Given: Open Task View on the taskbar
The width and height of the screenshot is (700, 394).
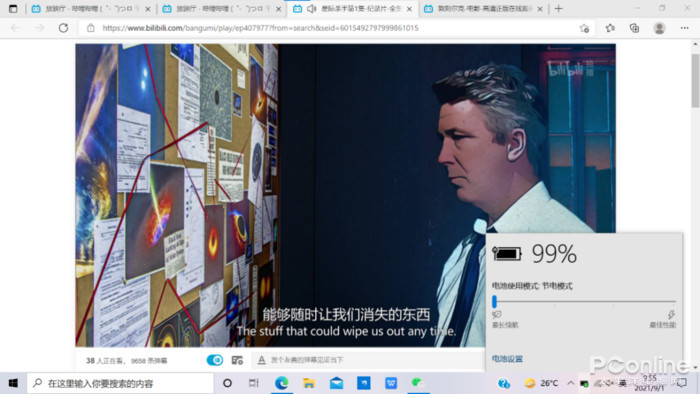Looking at the screenshot, I should (254, 383).
